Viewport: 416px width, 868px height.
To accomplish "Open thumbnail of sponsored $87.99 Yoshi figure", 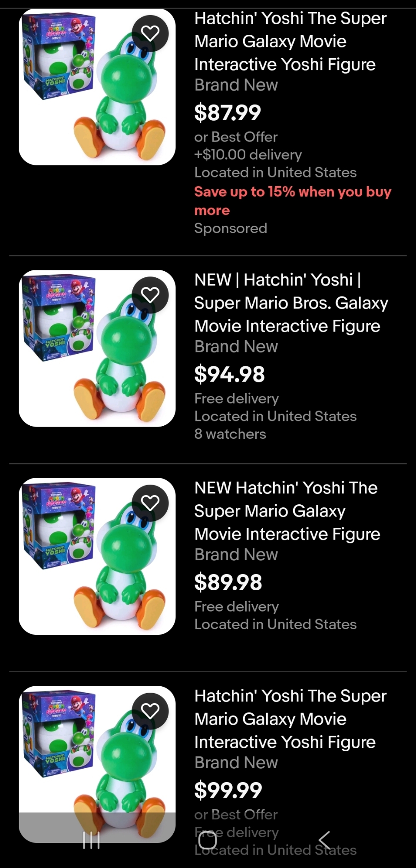I will pyautogui.click(x=97, y=87).
